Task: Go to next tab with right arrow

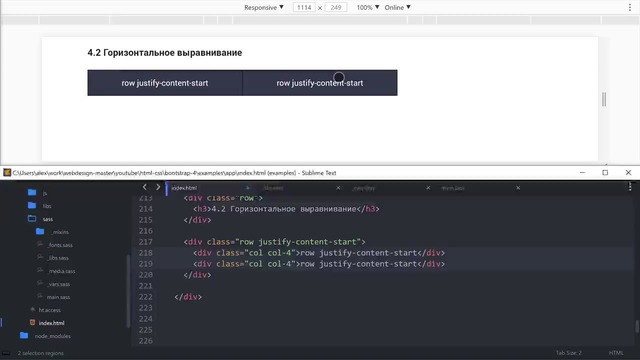Action: [x=158, y=187]
